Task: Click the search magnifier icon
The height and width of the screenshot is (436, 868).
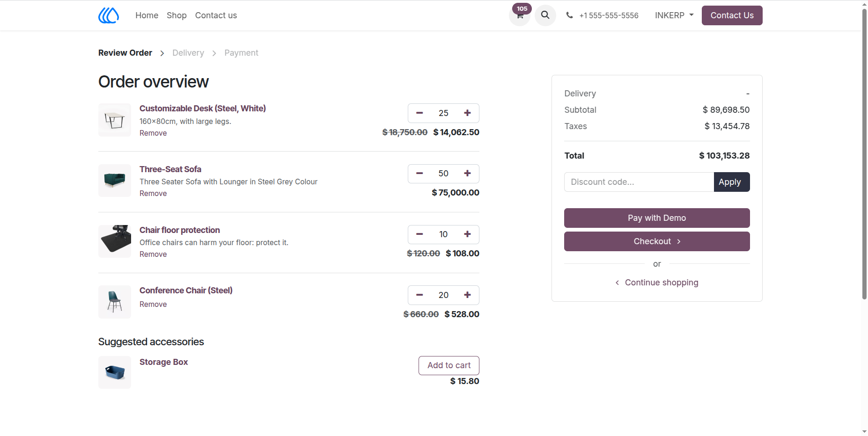Action: pos(545,15)
